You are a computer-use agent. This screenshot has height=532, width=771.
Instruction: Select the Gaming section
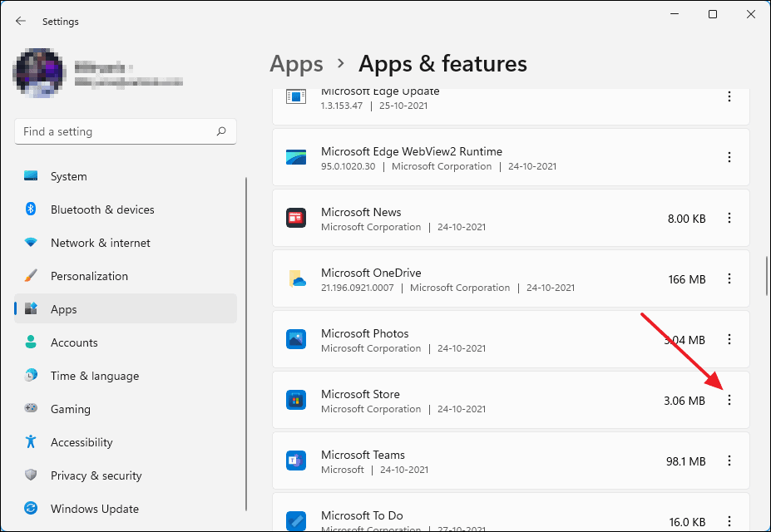tap(71, 409)
